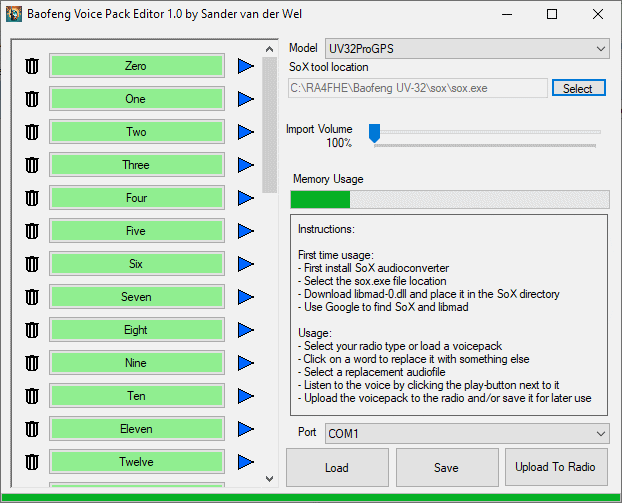Open the Port dropdown showing COM1
This screenshot has width=622, height=503.
click(x=467, y=434)
